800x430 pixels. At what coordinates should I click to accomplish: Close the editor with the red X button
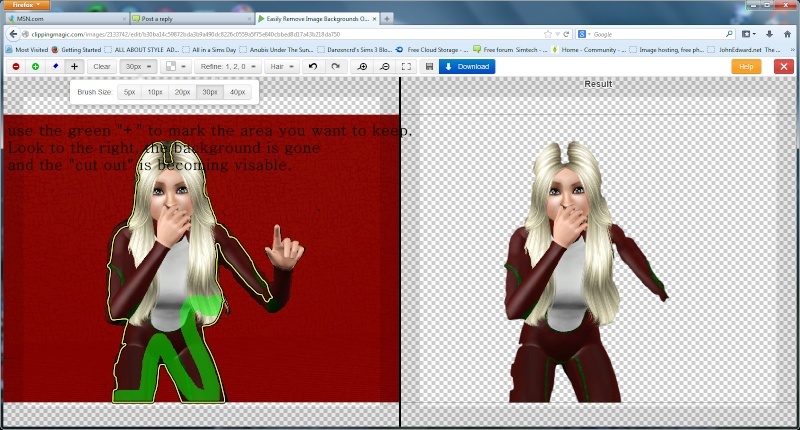(x=784, y=66)
